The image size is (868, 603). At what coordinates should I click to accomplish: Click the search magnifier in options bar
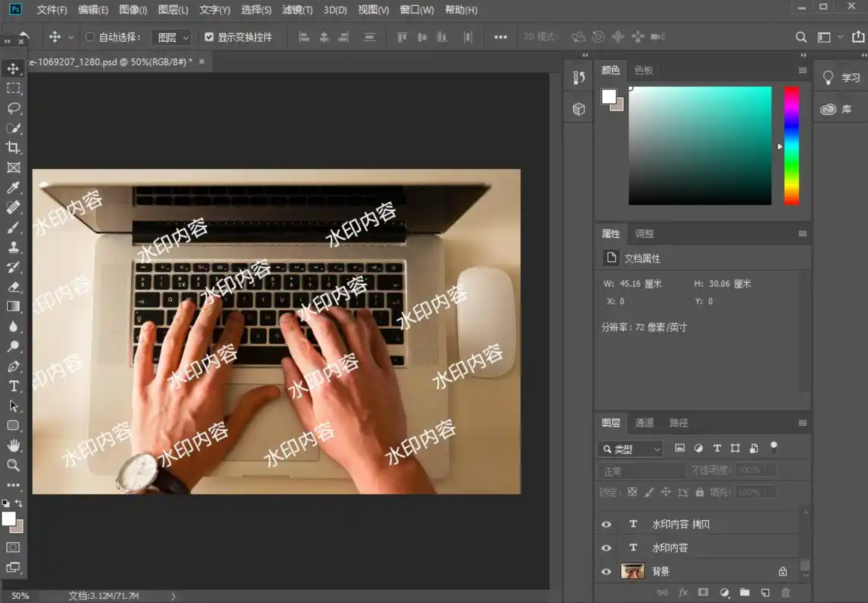[801, 37]
